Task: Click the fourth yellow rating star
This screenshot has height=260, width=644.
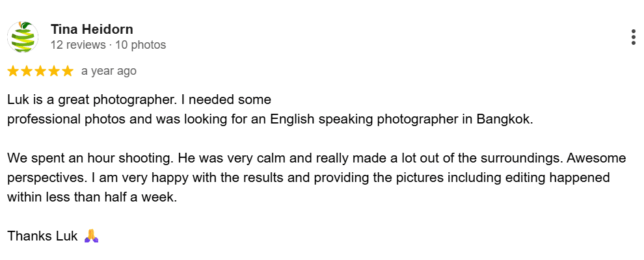Action: pyautogui.click(x=54, y=71)
